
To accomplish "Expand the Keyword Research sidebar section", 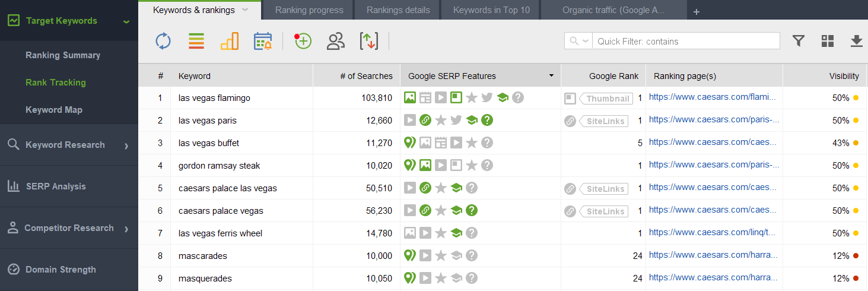I will point(69,145).
